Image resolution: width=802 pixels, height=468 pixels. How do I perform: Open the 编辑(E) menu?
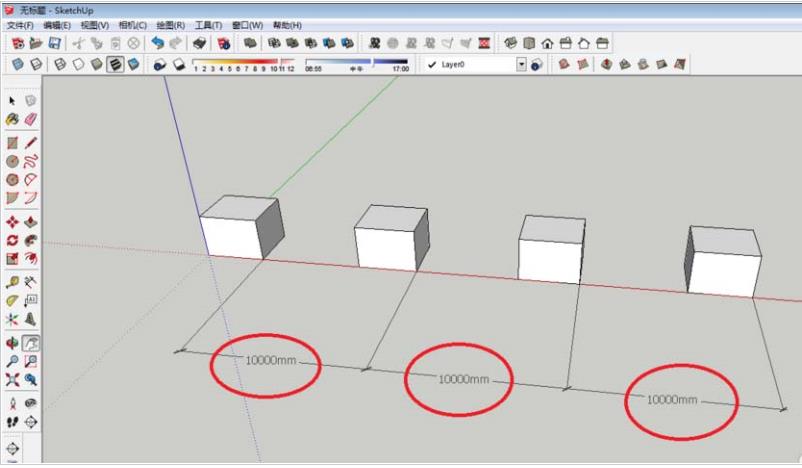pos(57,25)
